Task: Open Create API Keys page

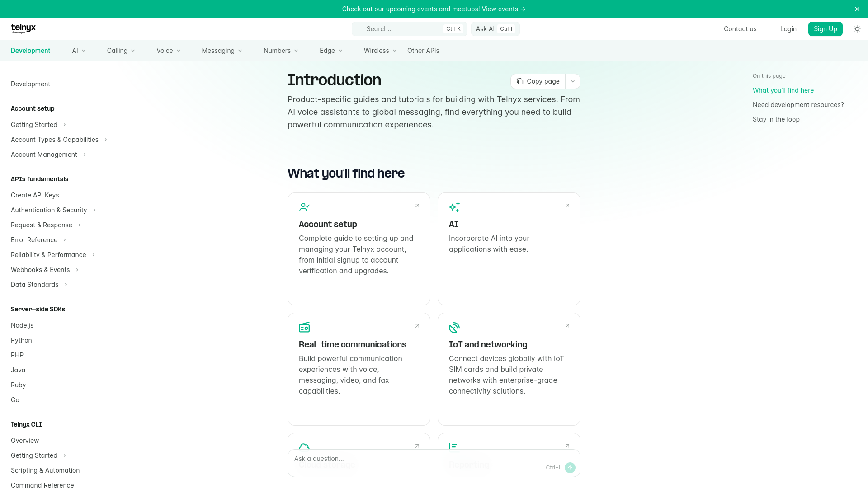Action: (x=35, y=195)
